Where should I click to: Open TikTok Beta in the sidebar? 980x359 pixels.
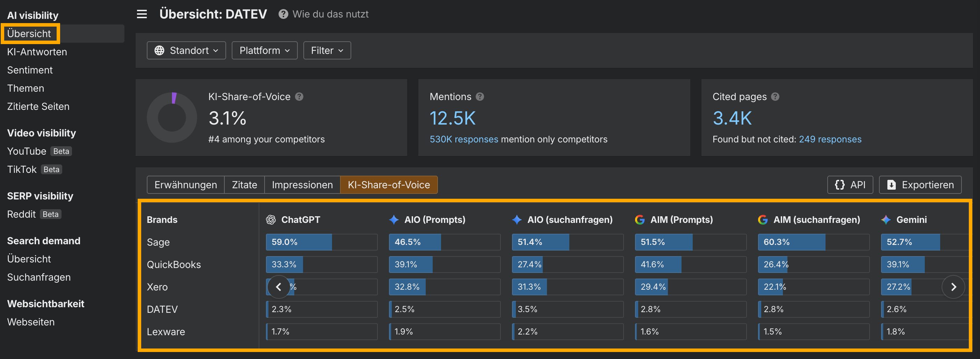34,170
